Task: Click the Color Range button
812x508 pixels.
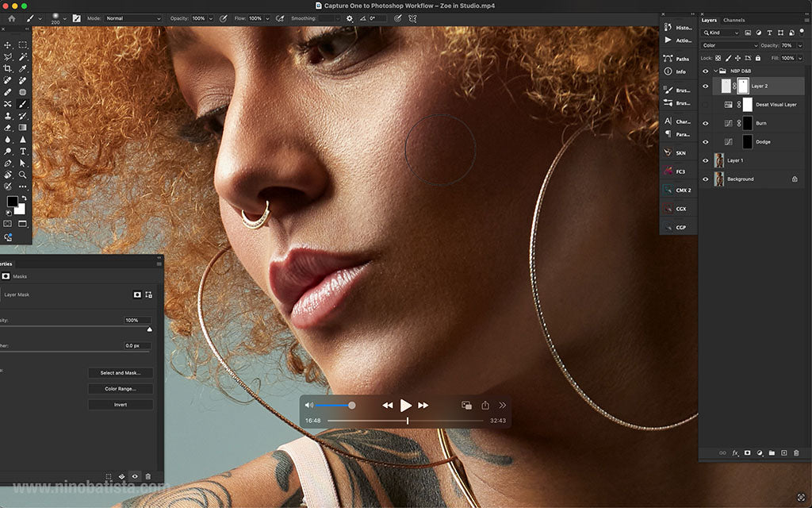Action: pyautogui.click(x=120, y=388)
